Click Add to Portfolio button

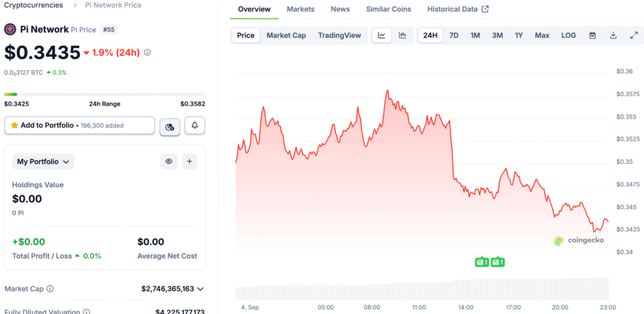tap(80, 126)
